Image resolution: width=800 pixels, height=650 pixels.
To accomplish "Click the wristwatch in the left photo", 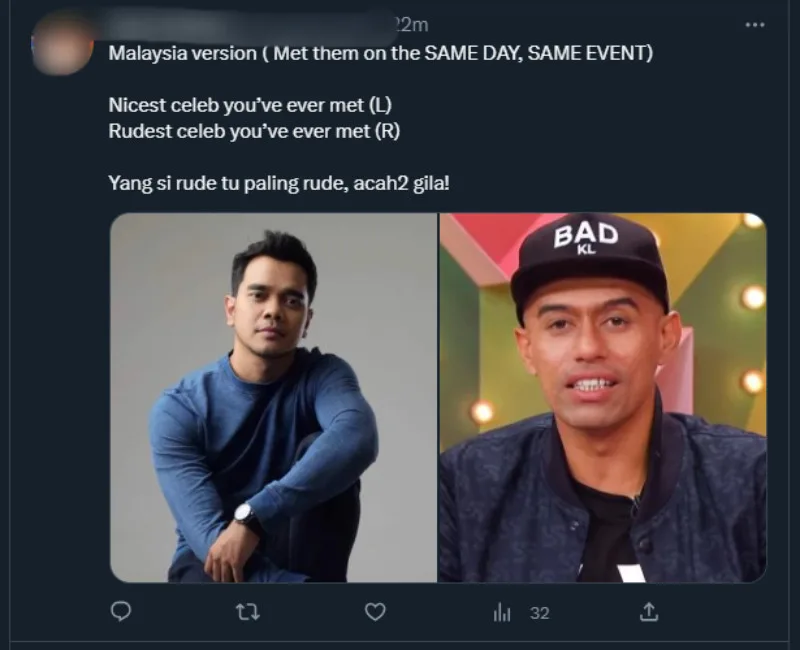I will (244, 514).
